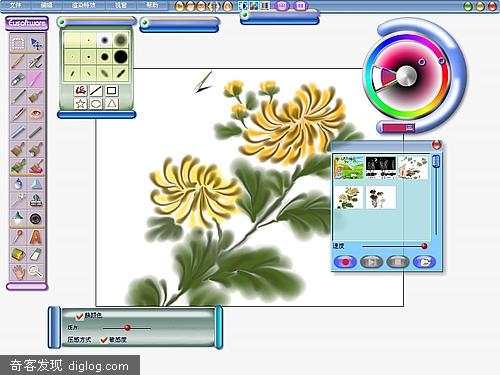
Task: Click the first purple round toolbar button
Action: point(283,5)
